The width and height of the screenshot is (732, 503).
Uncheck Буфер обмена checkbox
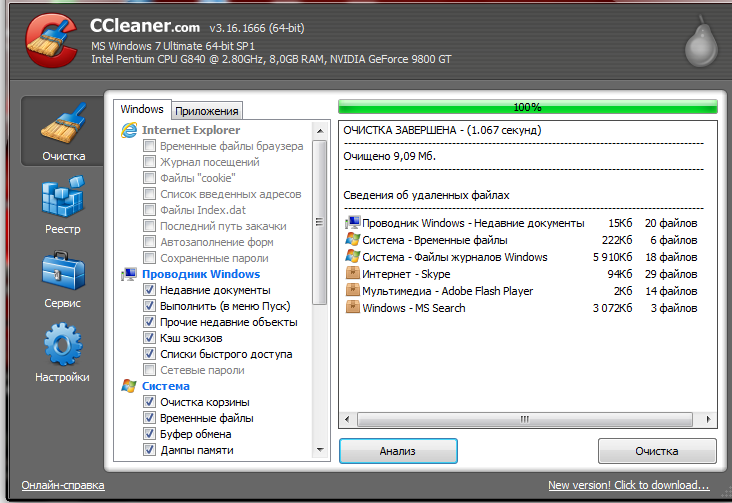tap(149, 434)
